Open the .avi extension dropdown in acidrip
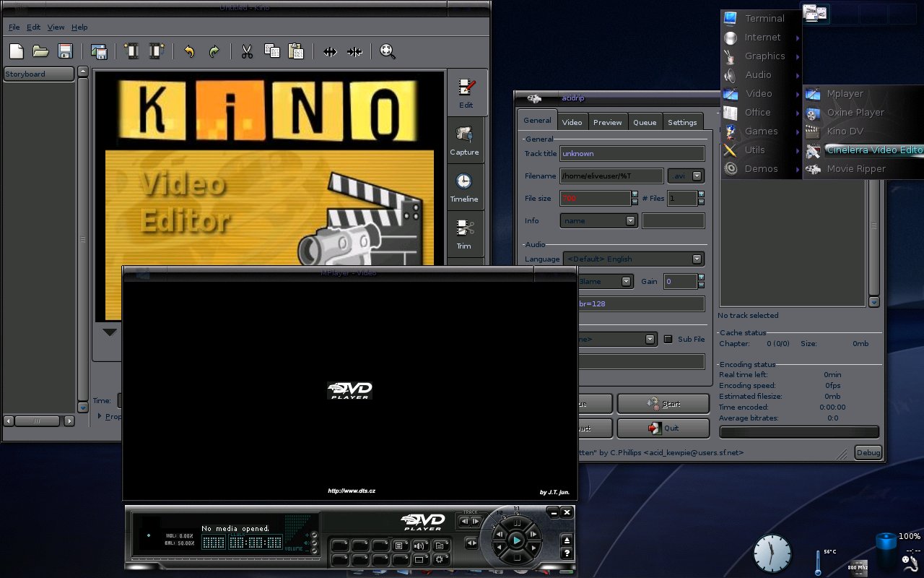 pyautogui.click(x=686, y=176)
